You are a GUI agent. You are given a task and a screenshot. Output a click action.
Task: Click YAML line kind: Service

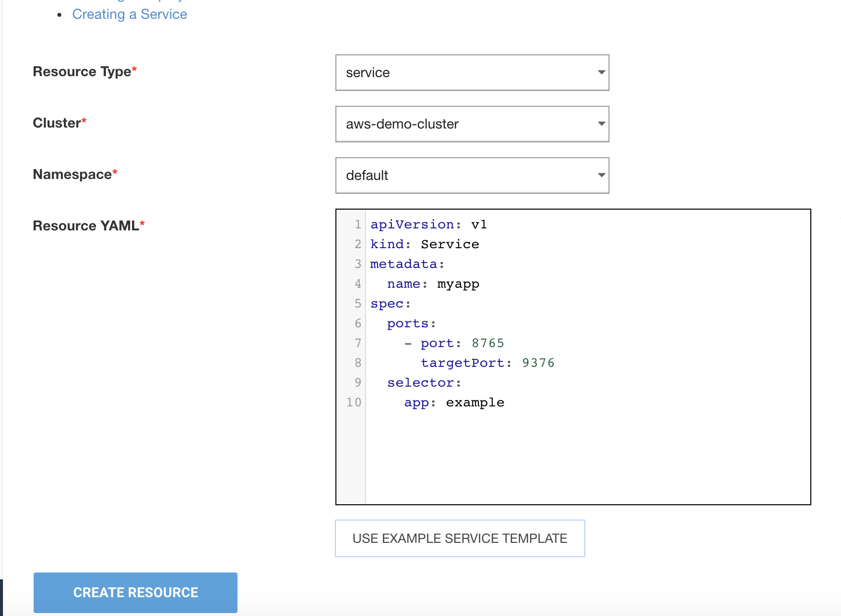[x=424, y=244]
